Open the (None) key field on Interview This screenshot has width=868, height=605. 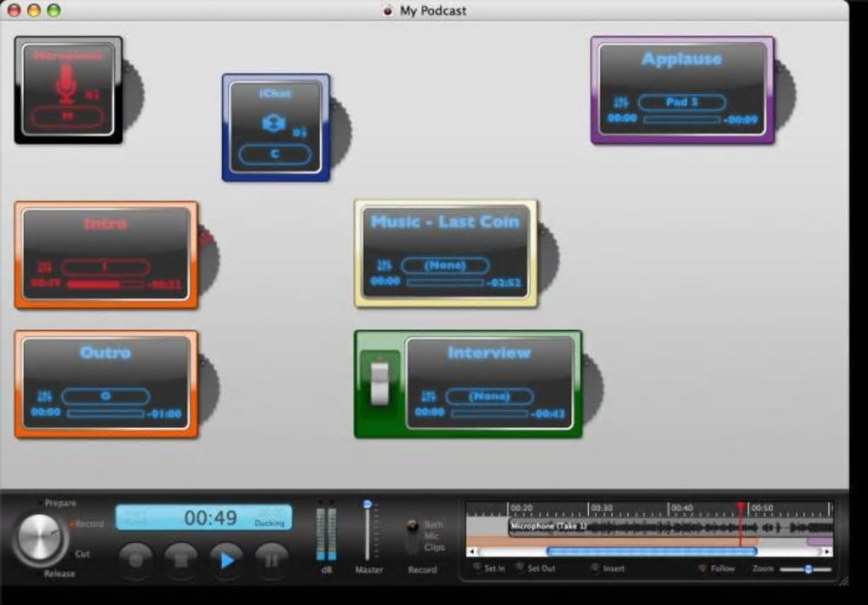click(489, 397)
